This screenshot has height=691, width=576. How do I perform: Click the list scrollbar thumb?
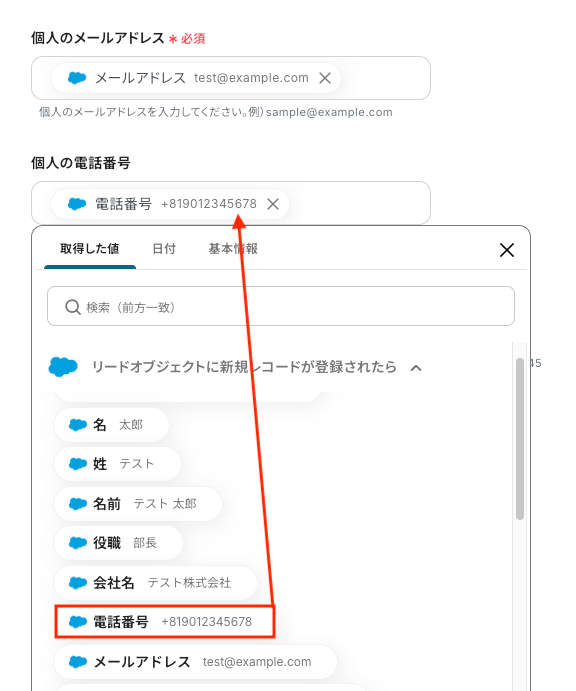point(520,439)
